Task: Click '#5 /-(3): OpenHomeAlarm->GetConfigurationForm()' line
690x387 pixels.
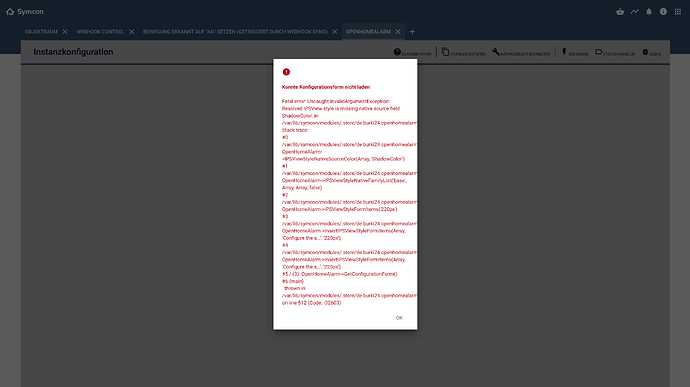Action: pyautogui.click(x=340, y=274)
